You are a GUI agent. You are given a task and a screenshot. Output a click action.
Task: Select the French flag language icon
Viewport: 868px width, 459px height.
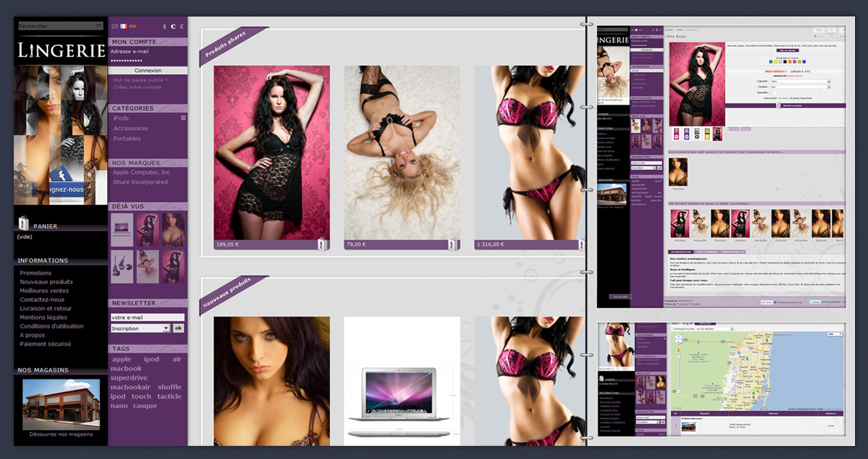coord(124,26)
